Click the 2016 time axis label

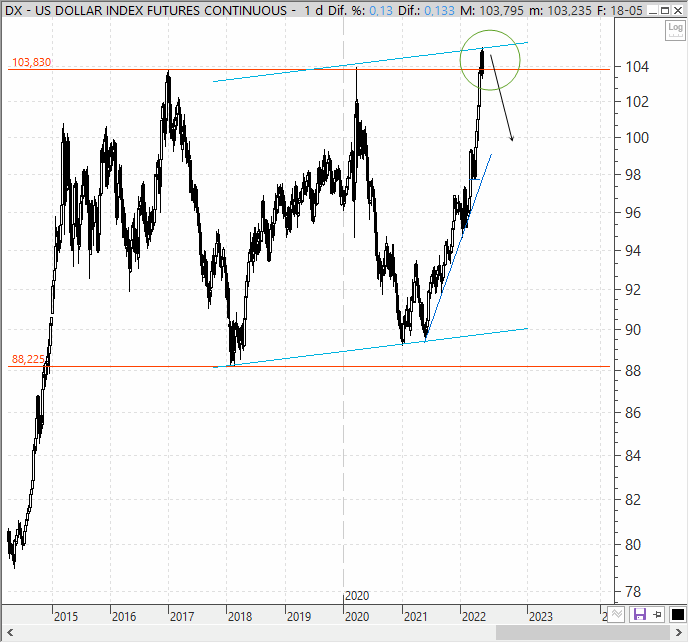click(124, 617)
